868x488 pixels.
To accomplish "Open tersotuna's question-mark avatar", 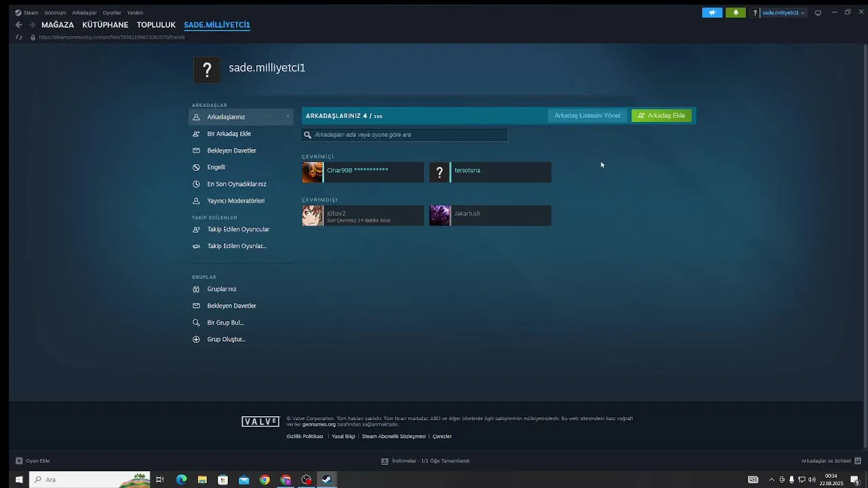I will point(439,172).
